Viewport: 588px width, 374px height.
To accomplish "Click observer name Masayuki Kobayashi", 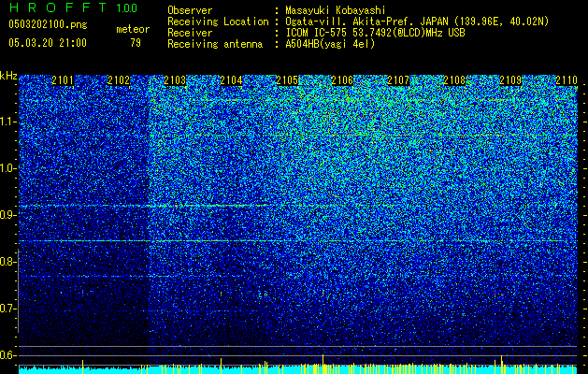I will click(x=336, y=11).
